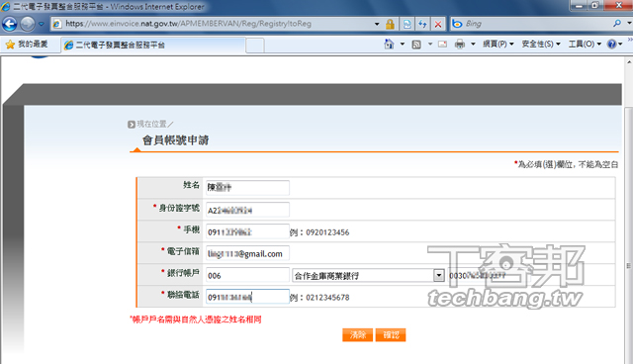Click the 現在位置 breadcrumb icon
633x364 pixels.
tap(132, 125)
